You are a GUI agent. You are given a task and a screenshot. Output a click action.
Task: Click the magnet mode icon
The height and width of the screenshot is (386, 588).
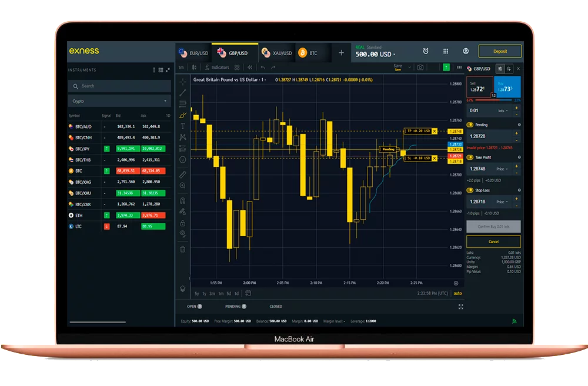[183, 201]
